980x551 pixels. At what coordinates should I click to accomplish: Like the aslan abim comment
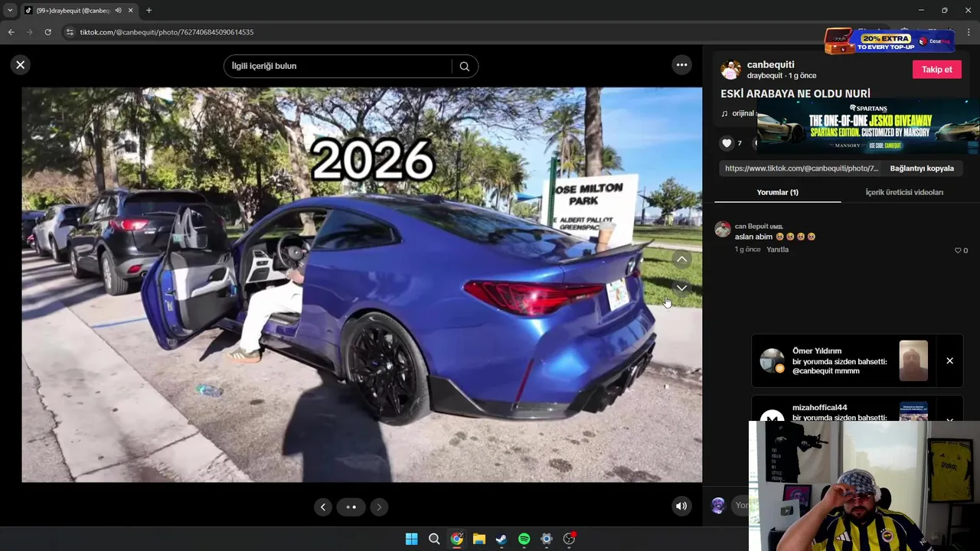(958, 250)
